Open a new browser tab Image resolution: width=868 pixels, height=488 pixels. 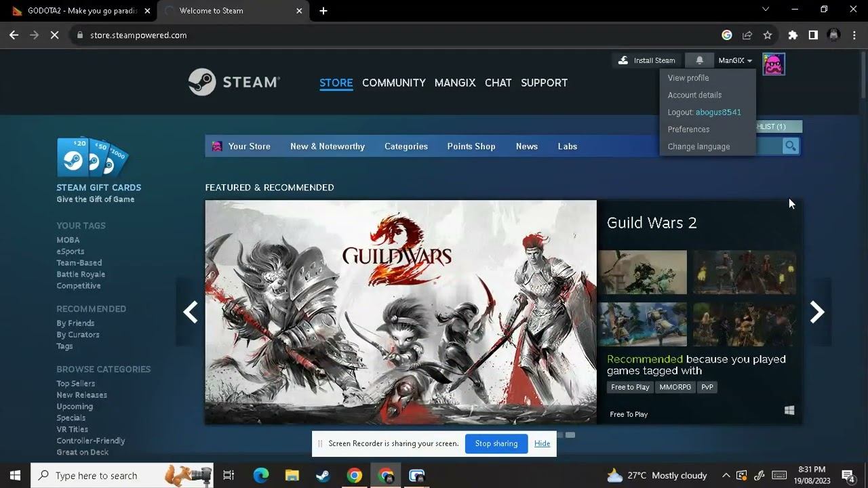click(323, 11)
